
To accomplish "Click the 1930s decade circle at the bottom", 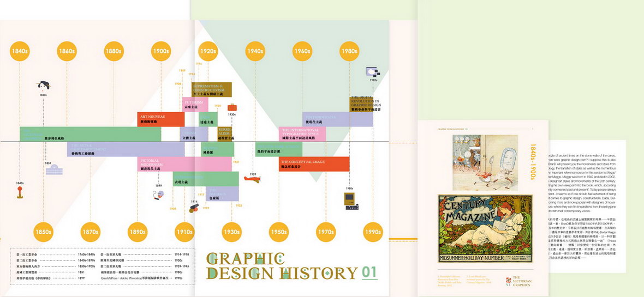I will 231,232.
